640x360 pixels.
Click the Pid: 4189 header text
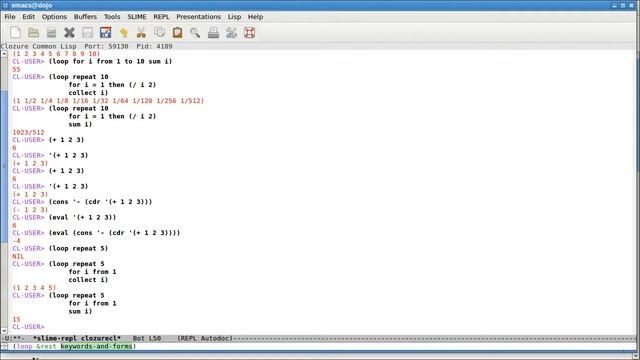coord(154,46)
